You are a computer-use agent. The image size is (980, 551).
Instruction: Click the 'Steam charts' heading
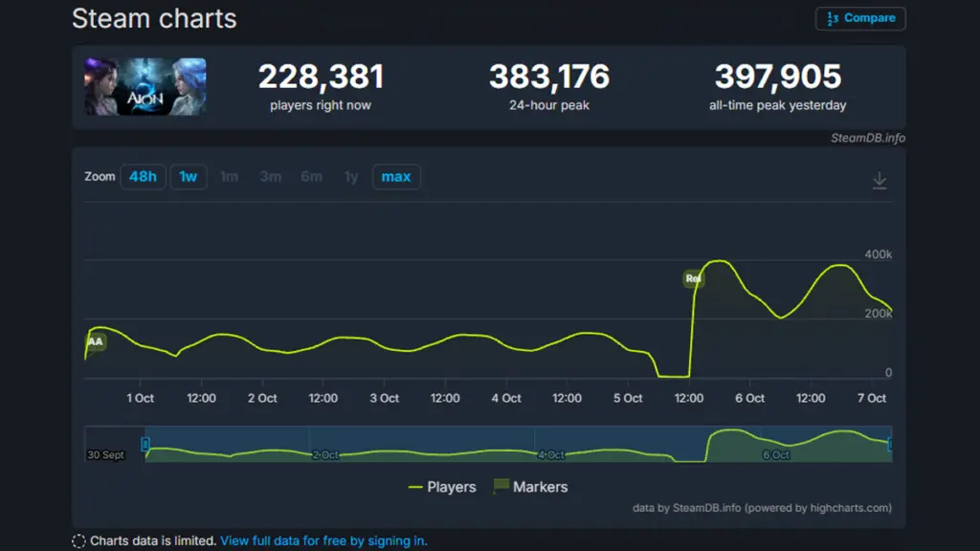tap(154, 18)
